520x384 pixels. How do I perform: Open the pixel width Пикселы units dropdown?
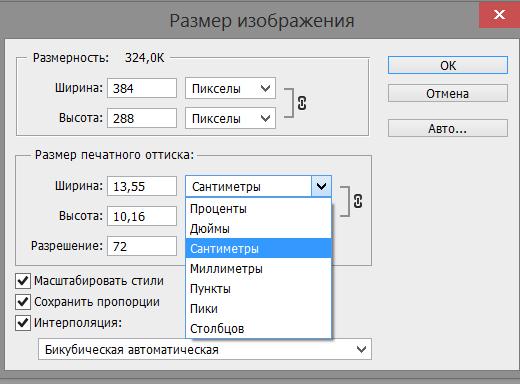tap(230, 88)
